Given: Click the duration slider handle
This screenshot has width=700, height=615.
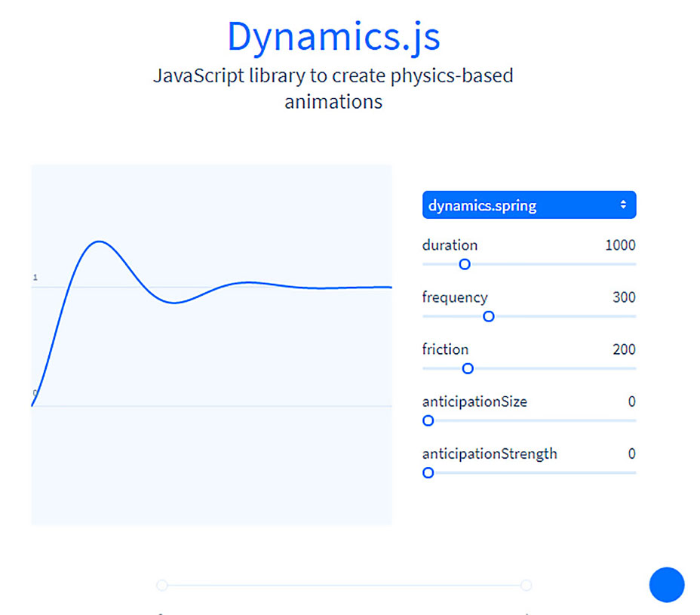Looking at the screenshot, I should (465, 264).
